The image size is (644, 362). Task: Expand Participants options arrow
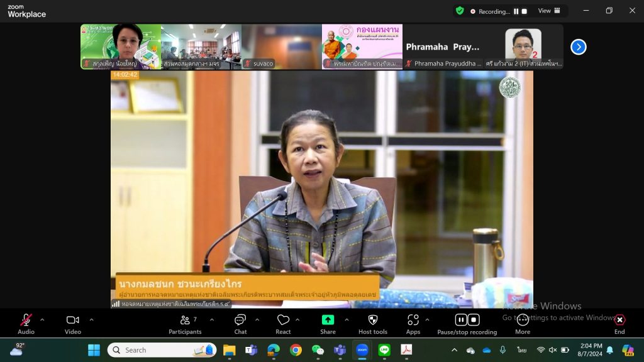coord(212,320)
